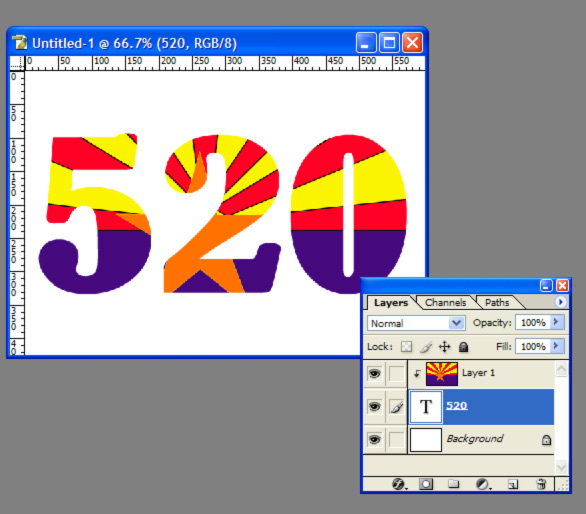
Task: Open the Layers palette options menu
Action: click(560, 302)
